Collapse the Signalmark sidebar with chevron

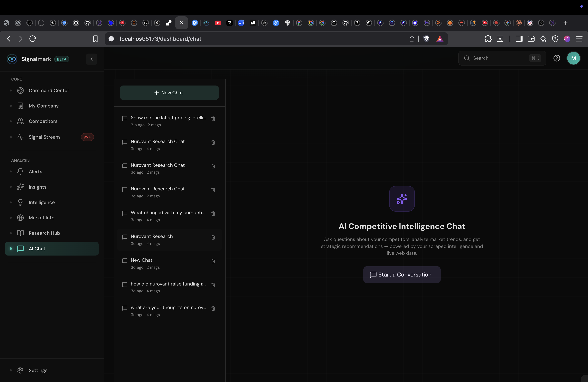(x=91, y=59)
